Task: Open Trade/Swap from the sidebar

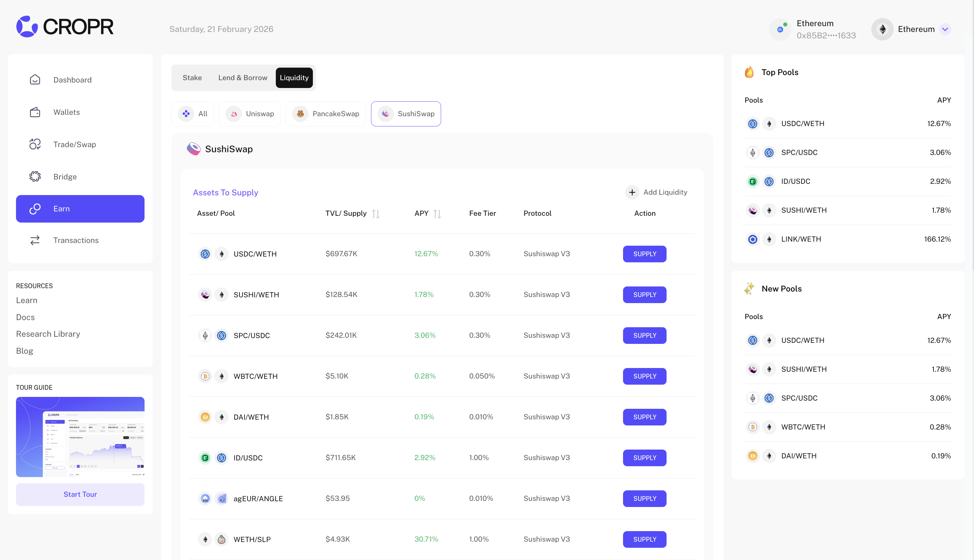Action: (x=80, y=144)
